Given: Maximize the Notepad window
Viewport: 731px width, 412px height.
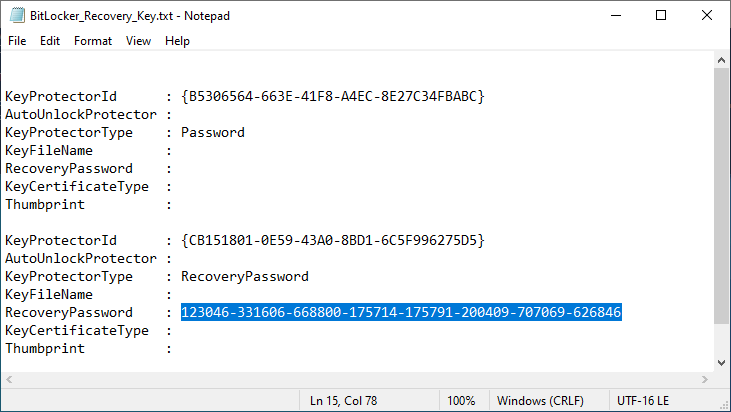Looking at the screenshot, I should click(661, 15).
